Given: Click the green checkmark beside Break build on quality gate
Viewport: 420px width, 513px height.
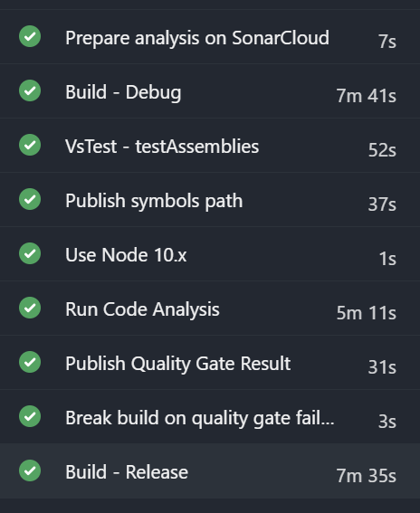Looking at the screenshot, I should 30,416.
